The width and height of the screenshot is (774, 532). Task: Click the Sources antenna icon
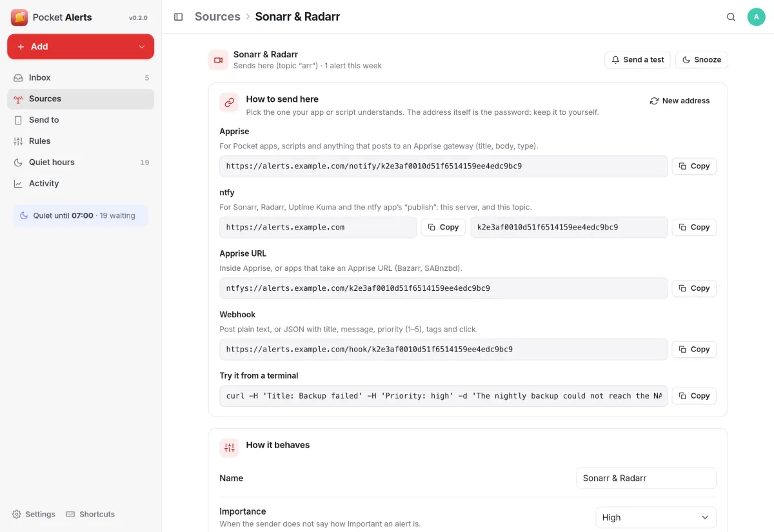click(x=18, y=99)
